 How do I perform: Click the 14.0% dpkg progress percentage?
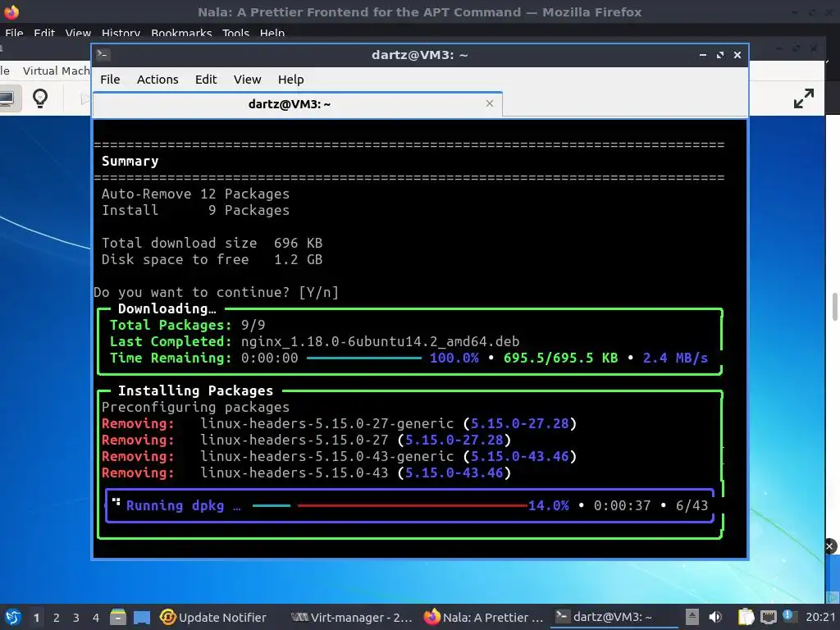point(549,505)
